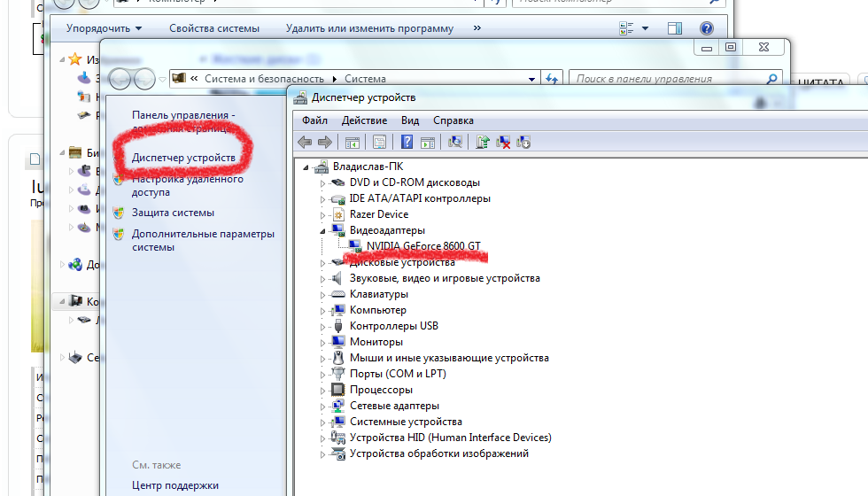Click Удалить или изменить программу

coord(370,28)
